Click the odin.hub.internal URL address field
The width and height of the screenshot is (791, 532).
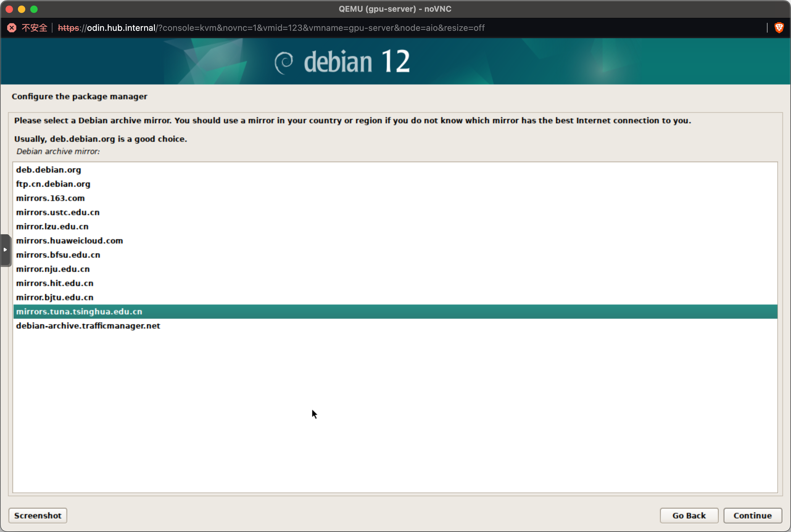271,28
